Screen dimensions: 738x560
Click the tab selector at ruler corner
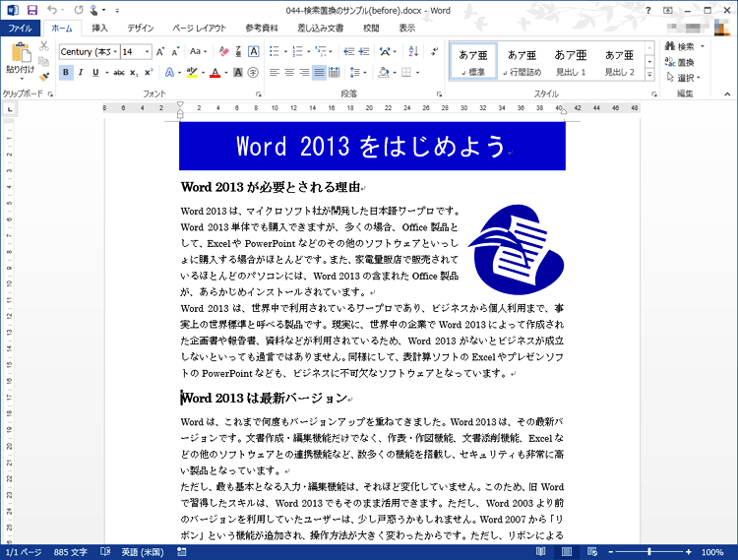(x=9, y=109)
